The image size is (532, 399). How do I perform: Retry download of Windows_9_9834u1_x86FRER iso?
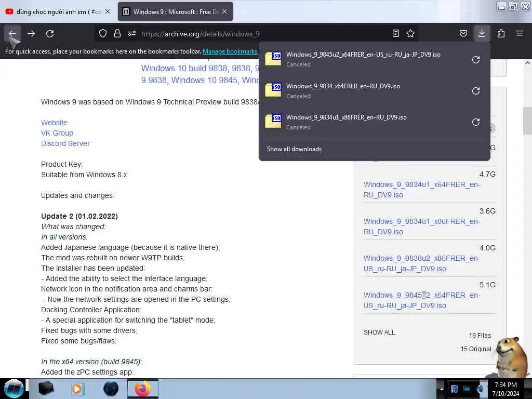pos(476,122)
